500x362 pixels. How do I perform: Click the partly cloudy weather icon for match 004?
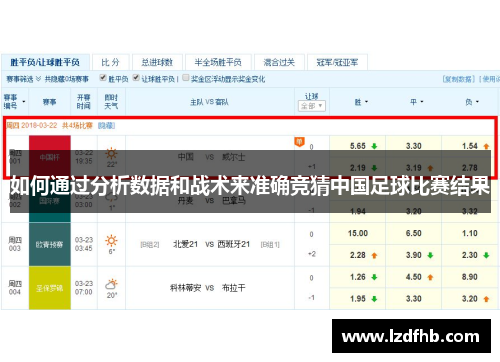click(111, 284)
